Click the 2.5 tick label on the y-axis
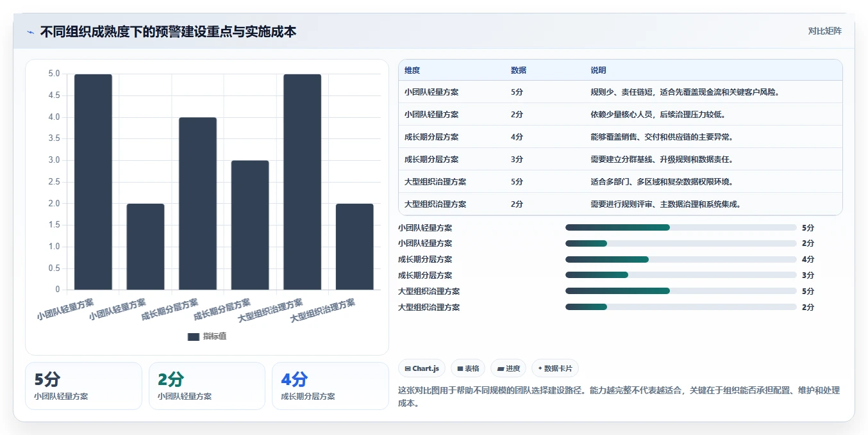Screen dimensions: 868x435 pos(54,182)
